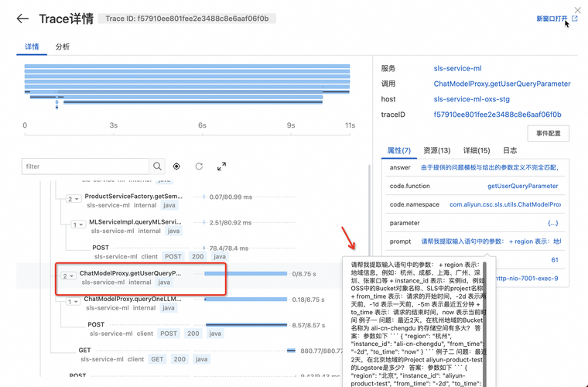The width and height of the screenshot is (588, 387).
Task: Click the filter search magnifier icon
Action: point(157,166)
